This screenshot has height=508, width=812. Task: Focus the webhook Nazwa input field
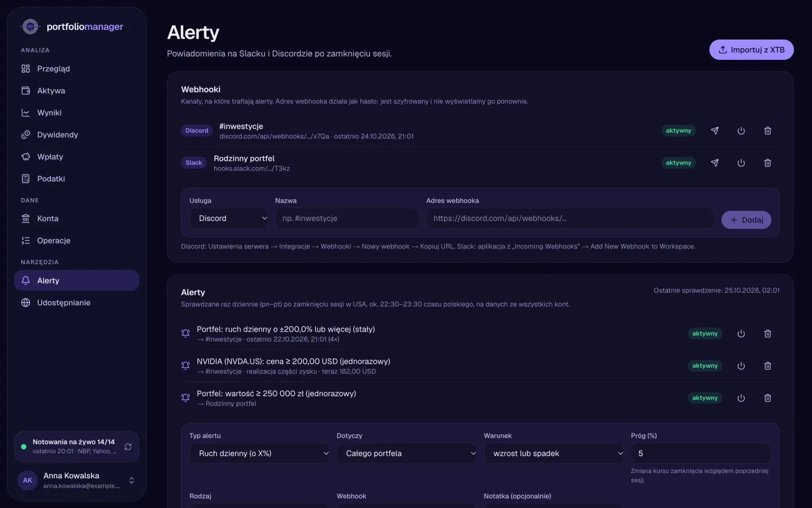pyautogui.click(x=347, y=218)
